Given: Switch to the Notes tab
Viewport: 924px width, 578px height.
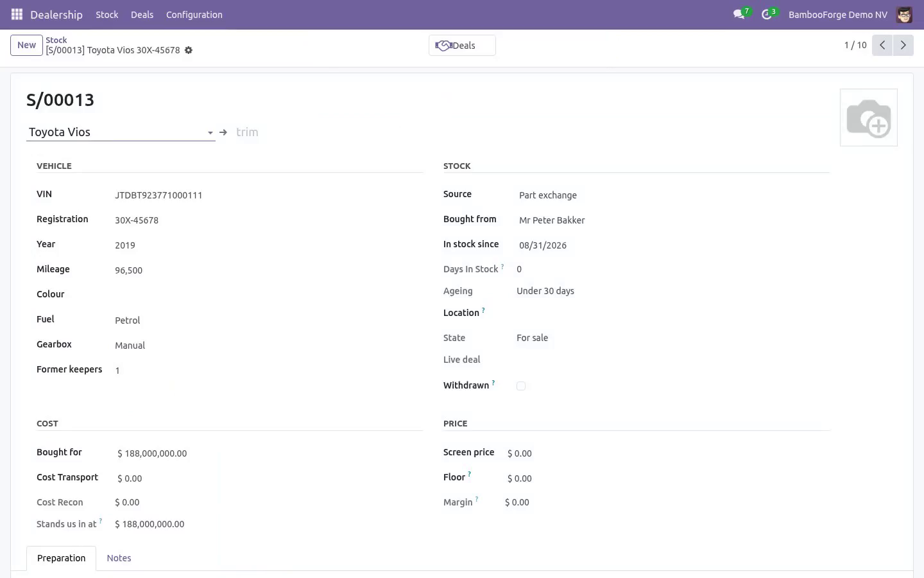Looking at the screenshot, I should [x=119, y=558].
